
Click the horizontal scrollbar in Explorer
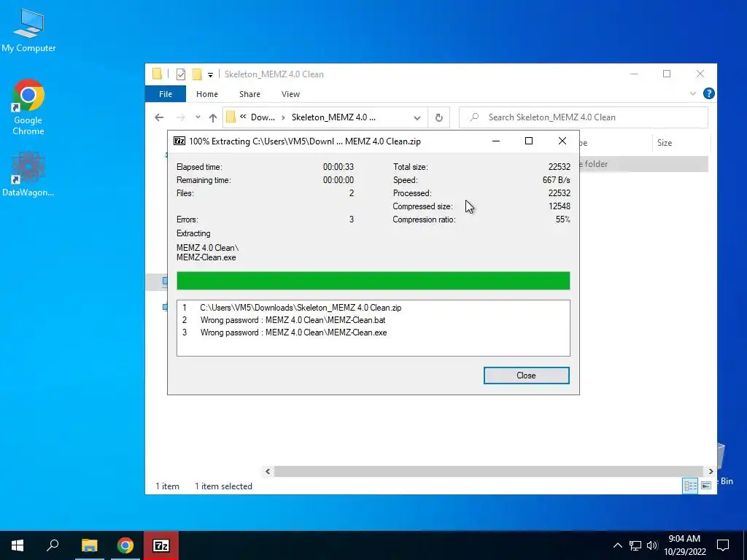click(488, 472)
